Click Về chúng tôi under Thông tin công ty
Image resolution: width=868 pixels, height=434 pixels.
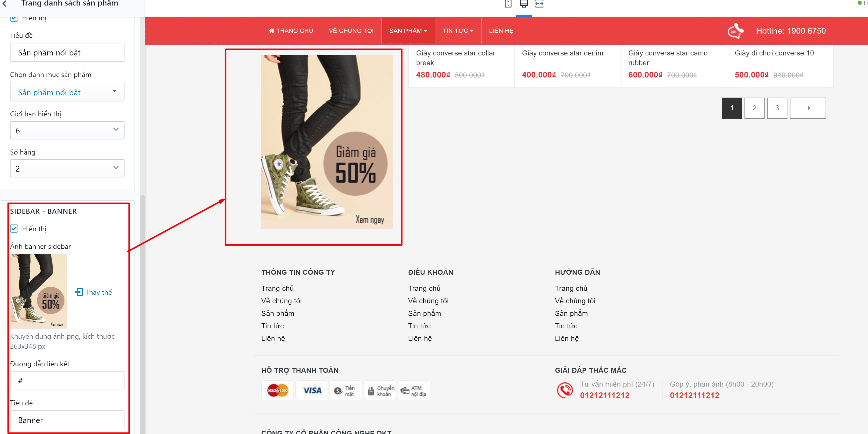pos(281,301)
